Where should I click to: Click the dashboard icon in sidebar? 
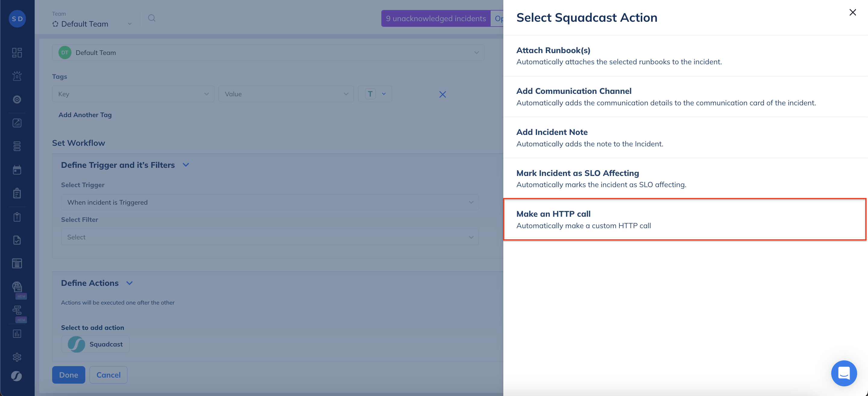tap(17, 53)
